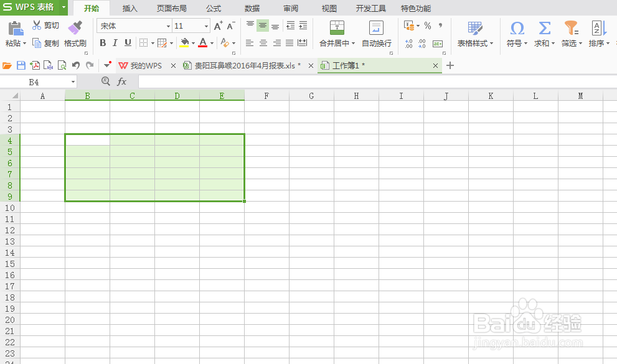617x364 pixels.
Task: Toggle middle vertical alignment
Action: click(263, 26)
